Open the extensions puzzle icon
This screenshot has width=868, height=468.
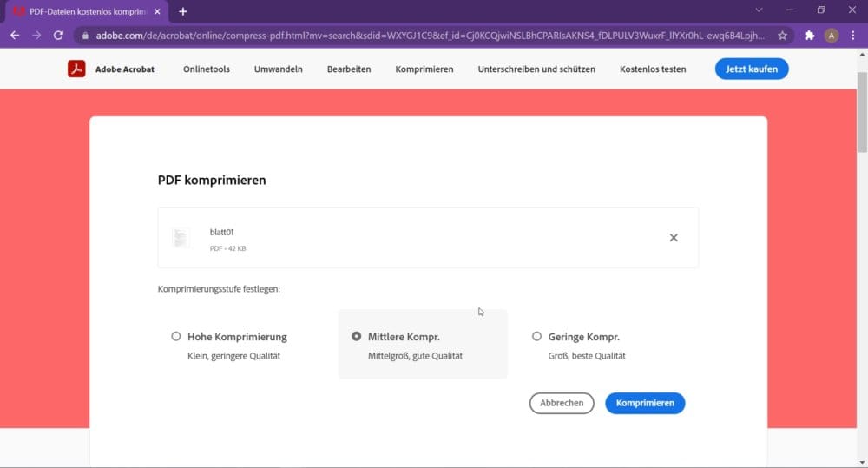coord(809,36)
